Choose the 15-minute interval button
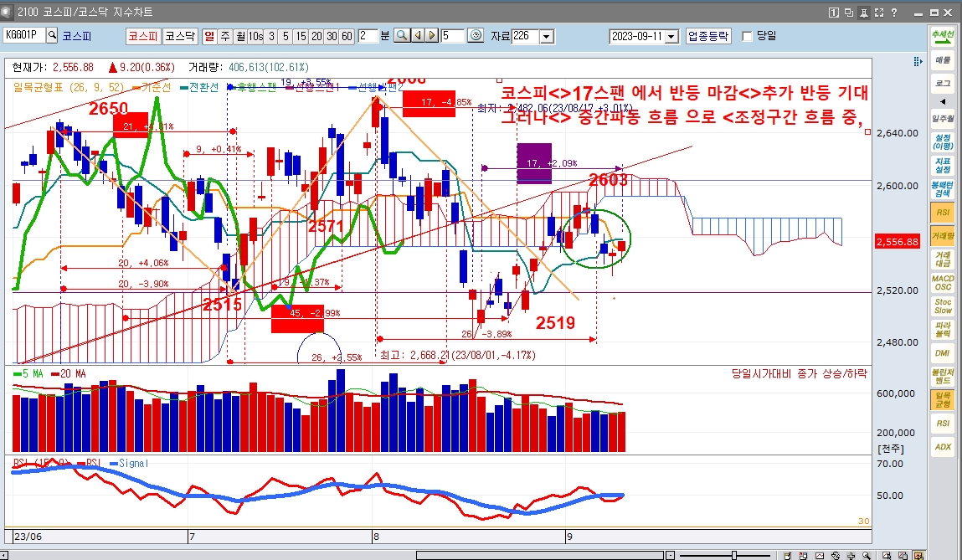The image size is (962, 560). tap(301, 35)
